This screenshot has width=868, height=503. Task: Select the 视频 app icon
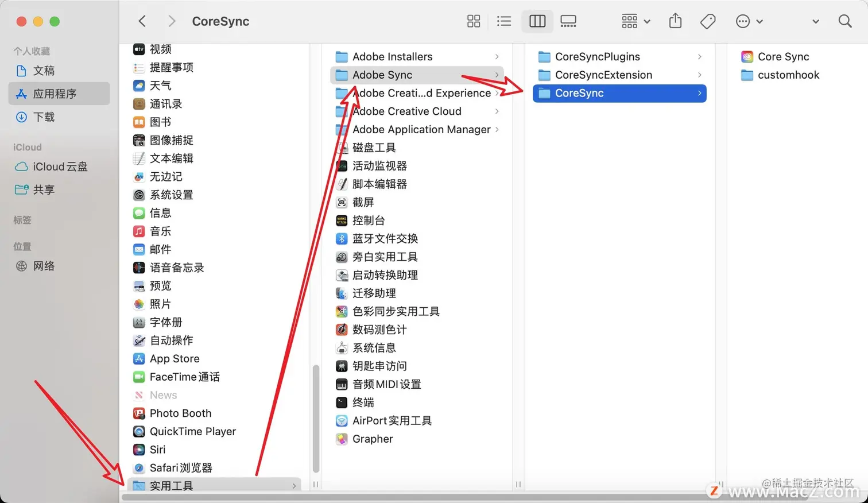pos(139,49)
